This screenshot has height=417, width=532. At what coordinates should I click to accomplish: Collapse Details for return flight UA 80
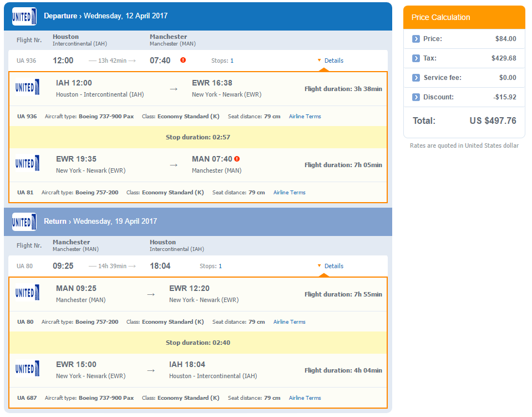click(330, 266)
